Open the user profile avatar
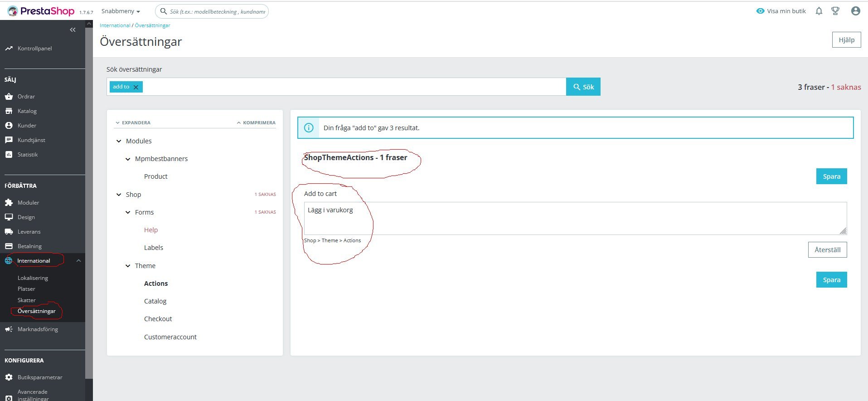This screenshot has width=868, height=401. 855,11
